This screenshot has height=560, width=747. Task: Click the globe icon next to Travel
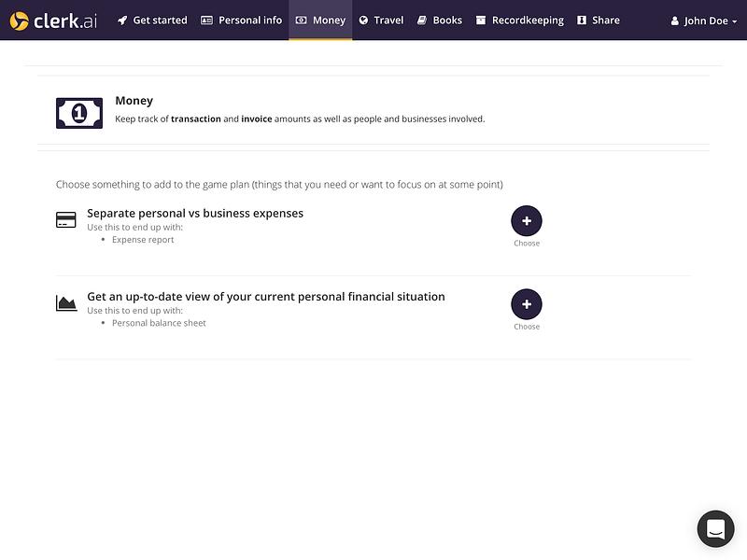pyautogui.click(x=363, y=20)
